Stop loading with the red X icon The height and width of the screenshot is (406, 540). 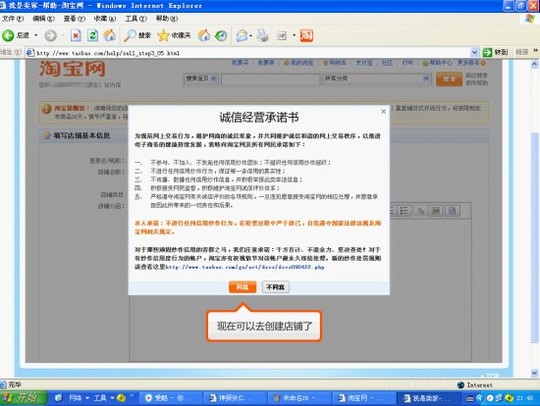[x=76, y=35]
